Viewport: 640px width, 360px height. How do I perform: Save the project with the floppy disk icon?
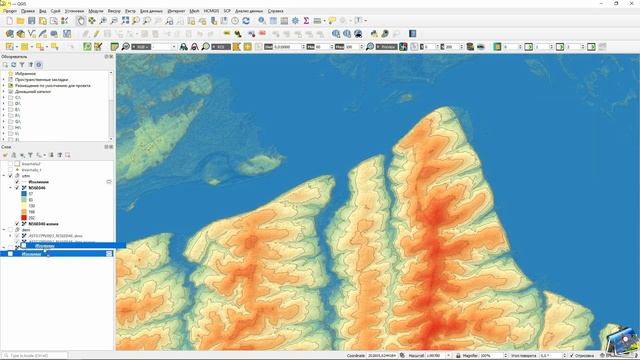pyautogui.click(x=31, y=20)
